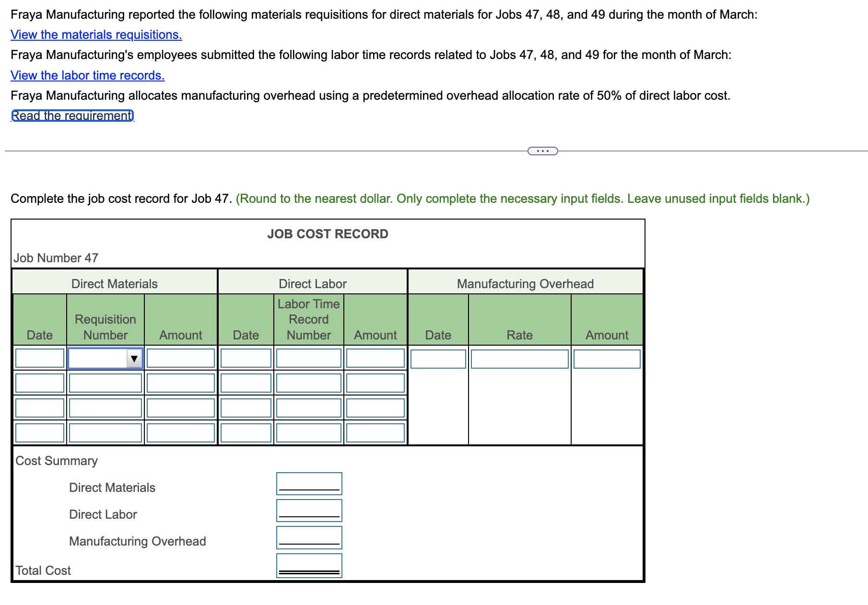Image resolution: width=868 pixels, height=605 pixels.
Task: Open the View the labor time records link
Action: pos(87,75)
